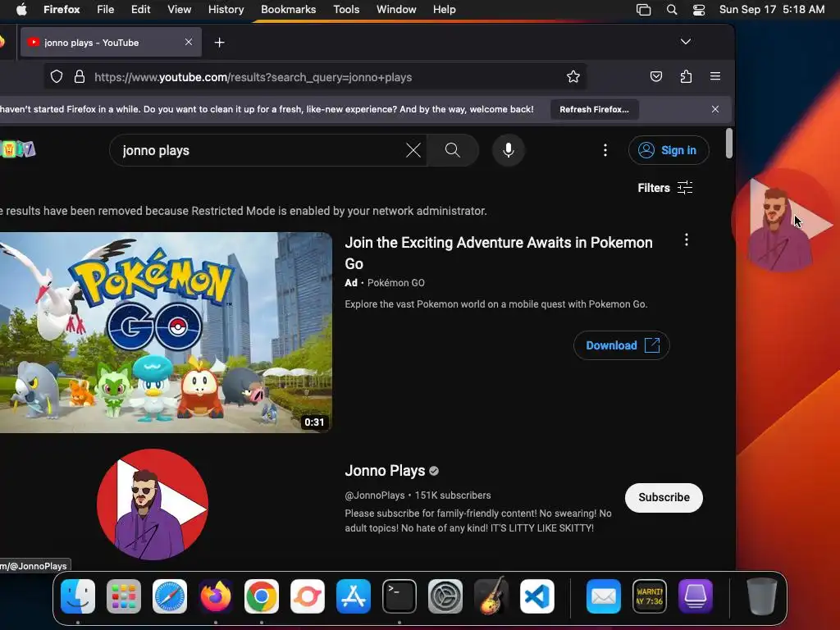Open Firefox from the Dock

coord(216,596)
